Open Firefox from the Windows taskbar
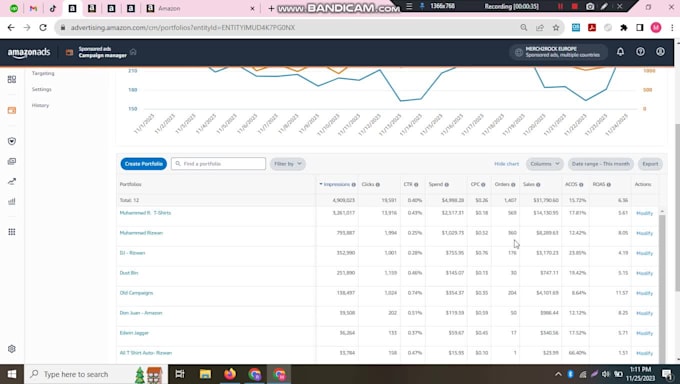This screenshot has height=384, width=680. (x=230, y=374)
